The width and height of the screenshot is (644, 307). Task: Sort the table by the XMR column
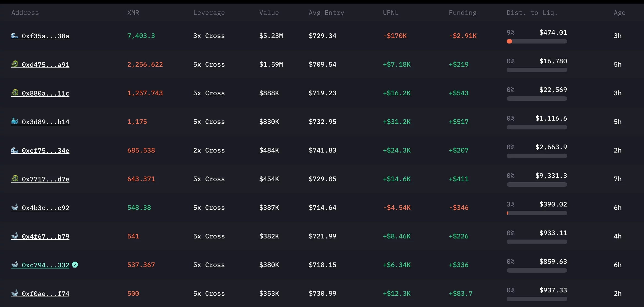click(x=133, y=12)
